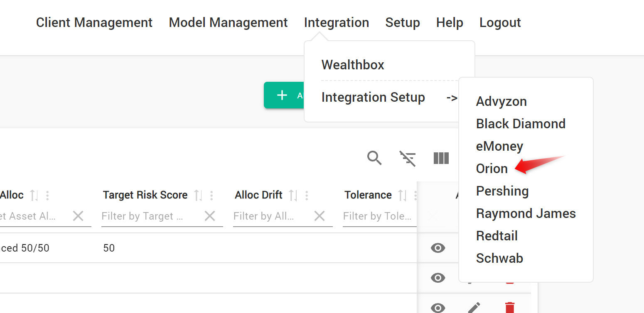This screenshot has height=313, width=644.
Task: Click the Alloc Drift column header
Action: (x=258, y=195)
